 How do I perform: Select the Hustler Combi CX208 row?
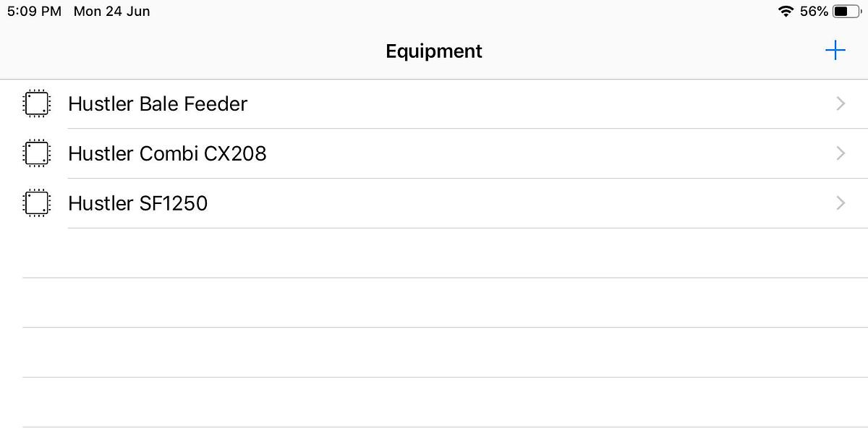coord(289,153)
